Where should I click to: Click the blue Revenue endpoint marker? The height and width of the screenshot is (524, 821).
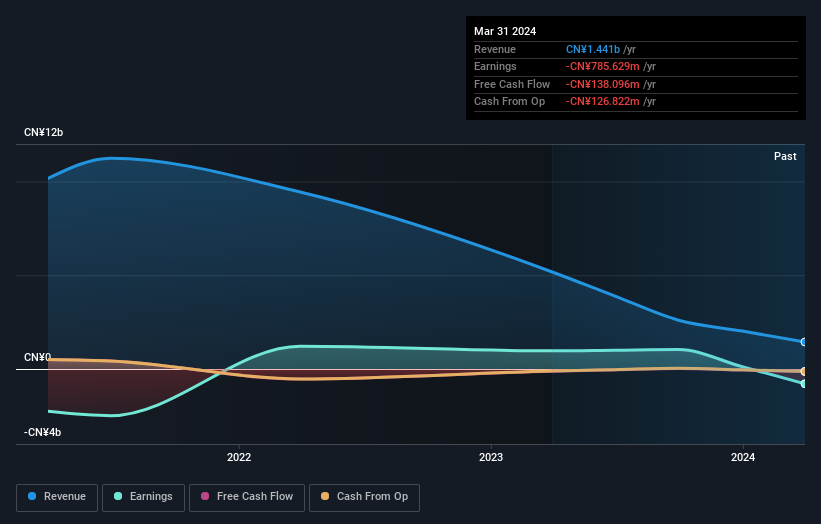804,342
